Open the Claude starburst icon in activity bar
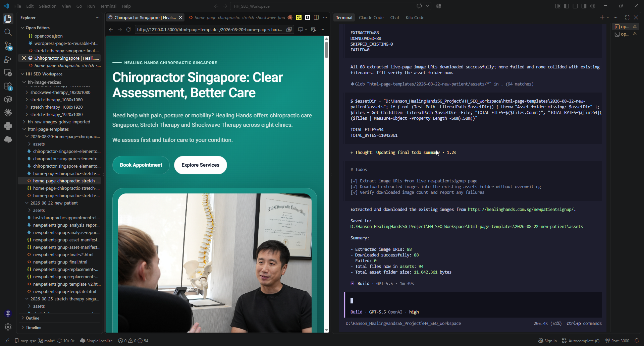Screen dimensions: 644x346 [x=8, y=113]
